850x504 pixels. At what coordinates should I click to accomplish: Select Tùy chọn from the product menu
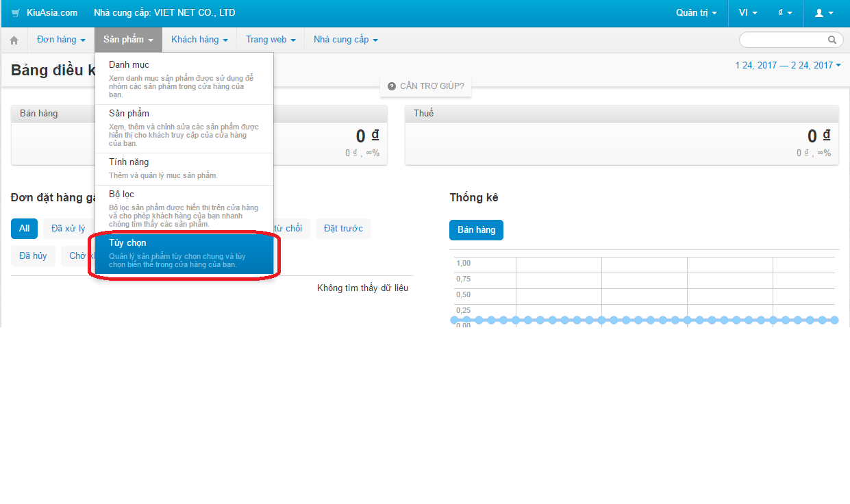point(185,253)
